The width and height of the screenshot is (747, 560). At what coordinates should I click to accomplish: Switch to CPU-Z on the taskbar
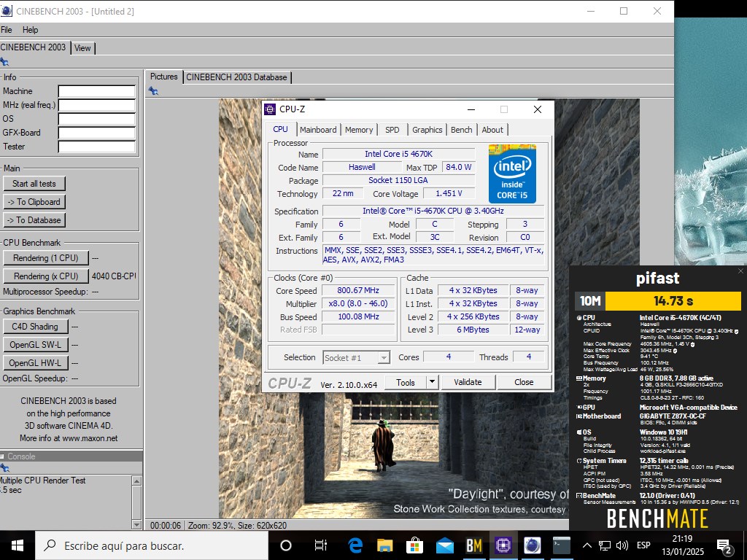click(x=503, y=545)
